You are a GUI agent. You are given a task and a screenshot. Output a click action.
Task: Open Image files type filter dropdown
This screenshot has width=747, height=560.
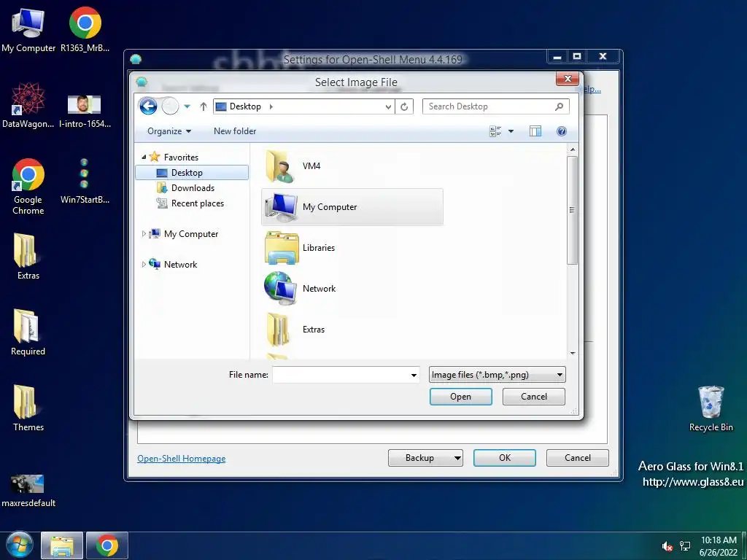(x=497, y=375)
